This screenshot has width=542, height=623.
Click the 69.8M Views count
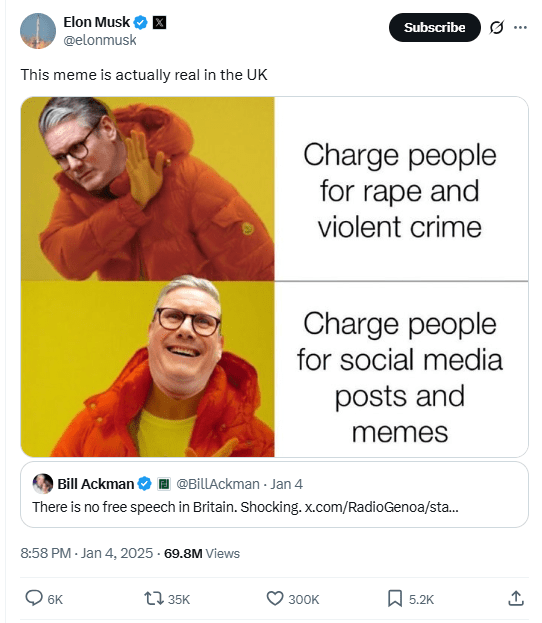coord(202,553)
